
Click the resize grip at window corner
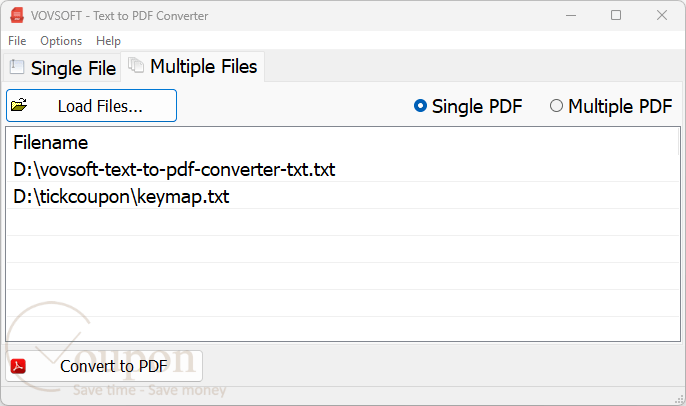tap(680, 399)
